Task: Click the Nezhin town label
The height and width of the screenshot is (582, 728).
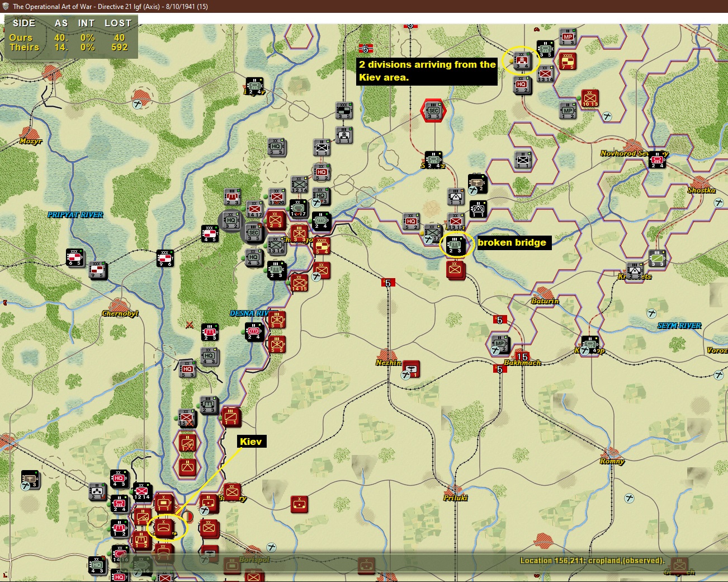Action: click(x=389, y=363)
